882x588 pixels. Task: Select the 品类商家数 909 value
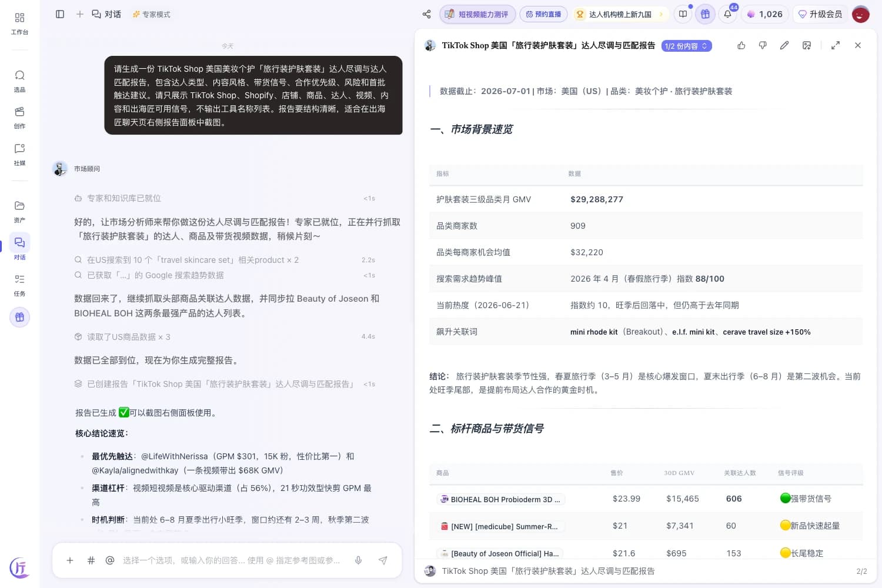[577, 226]
